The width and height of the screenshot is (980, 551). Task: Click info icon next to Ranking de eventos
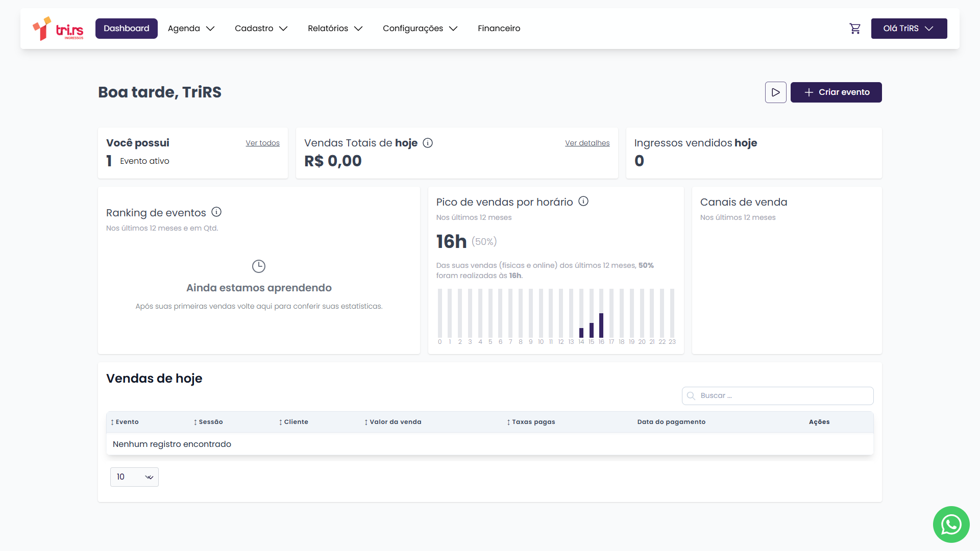point(216,212)
